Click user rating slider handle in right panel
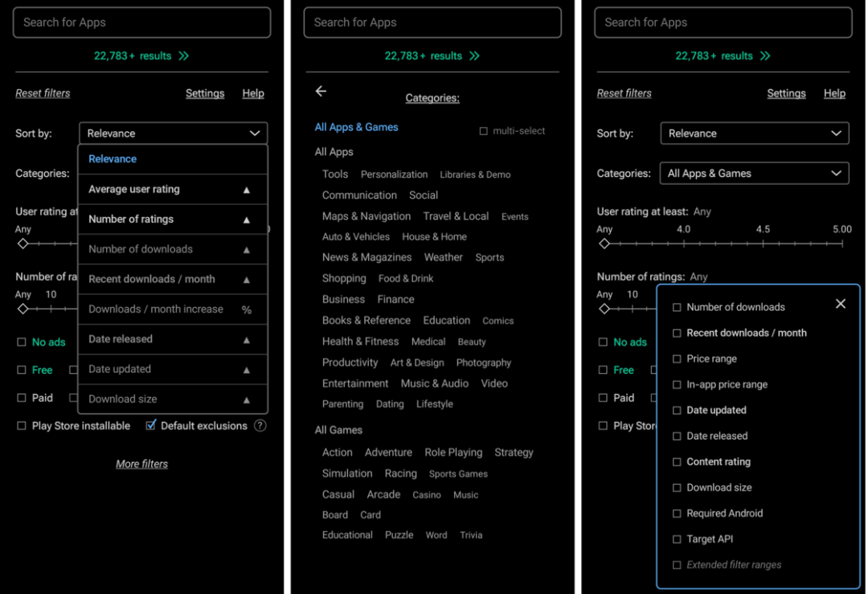Screen dimensions: 868x594 coord(604,244)
